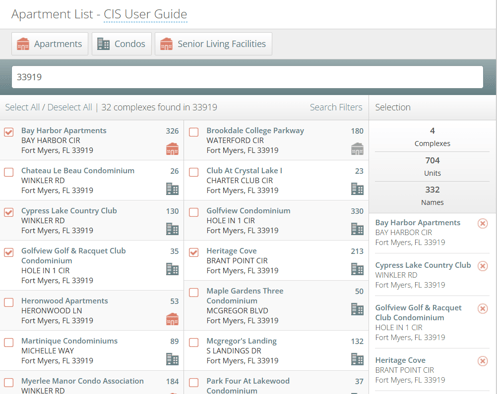
Task: Click the Deselect All link
Action: coord(70,107)
